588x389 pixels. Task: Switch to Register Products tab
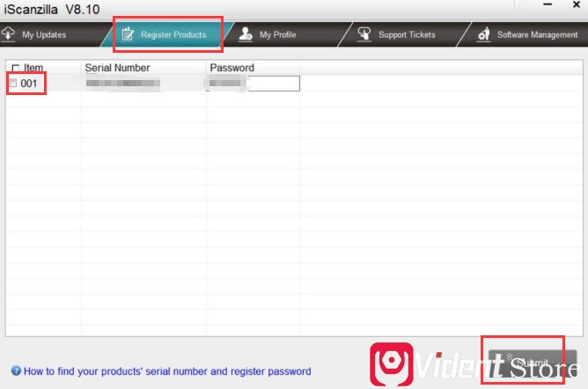coord(167,34)
